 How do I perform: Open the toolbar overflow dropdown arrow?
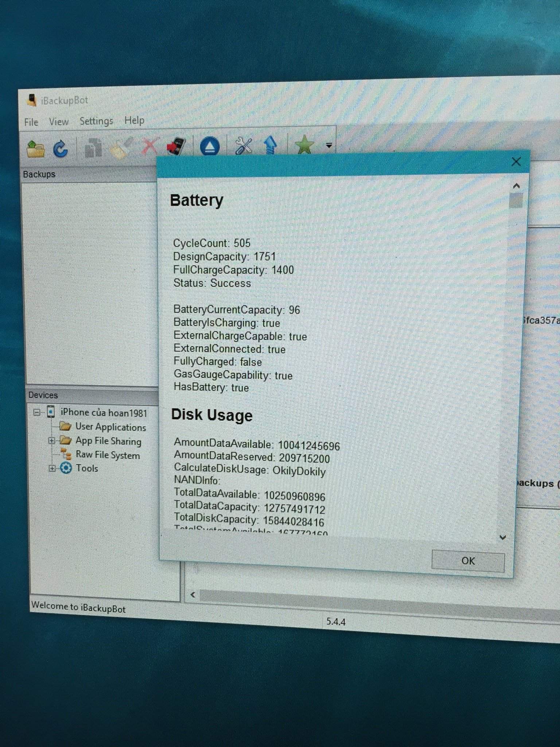[x=329, y=146]
